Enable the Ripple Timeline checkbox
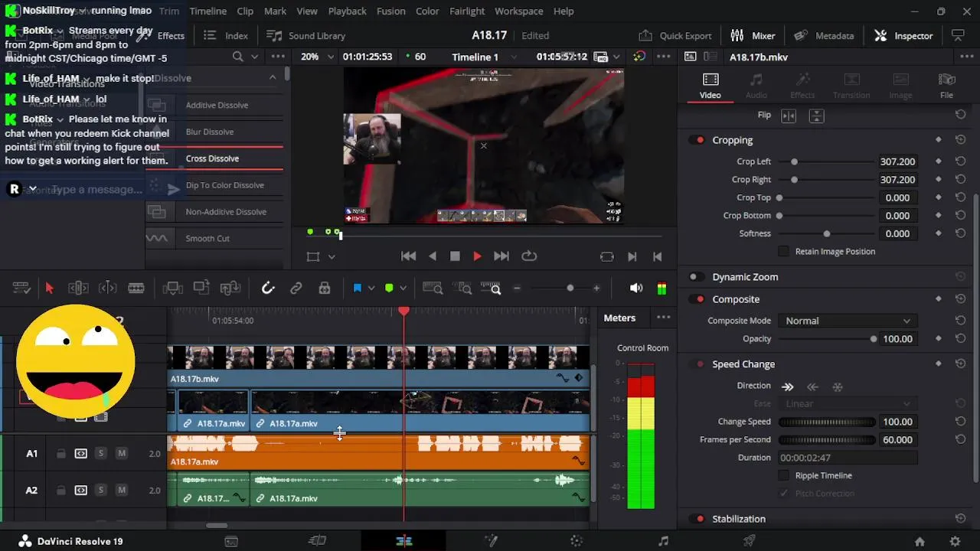The image size is (980, 551). (x=783, y=476)
